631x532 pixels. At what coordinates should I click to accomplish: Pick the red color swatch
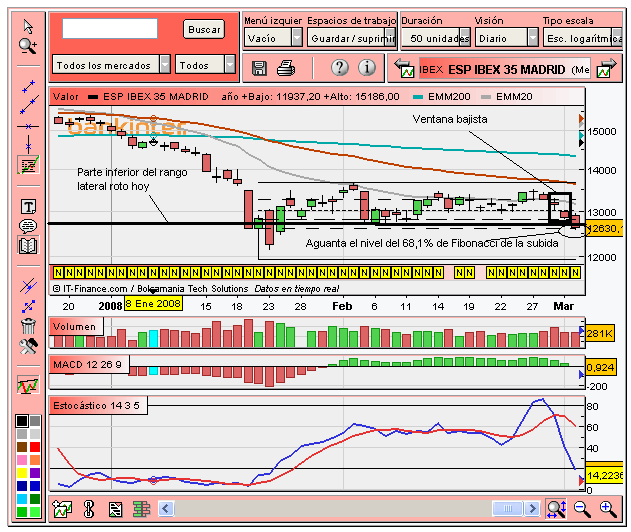pyautogui.click(x=35, y=447)
